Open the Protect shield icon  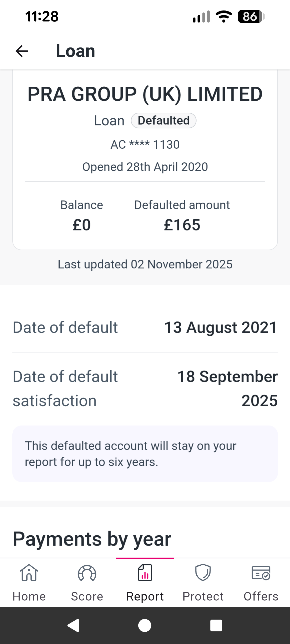click(x=203, y=573)
